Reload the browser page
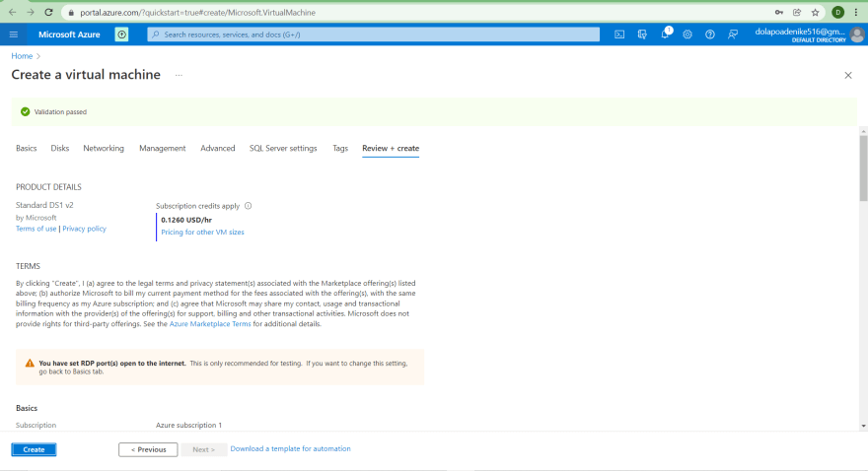868x471 pixels. (48, 12)
